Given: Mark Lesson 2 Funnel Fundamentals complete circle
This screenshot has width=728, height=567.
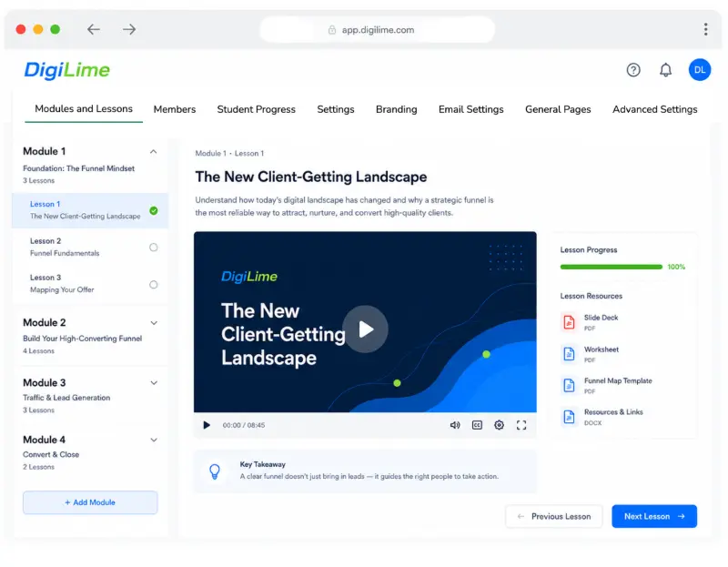Looking at the screenshot, I should point(154,247).
